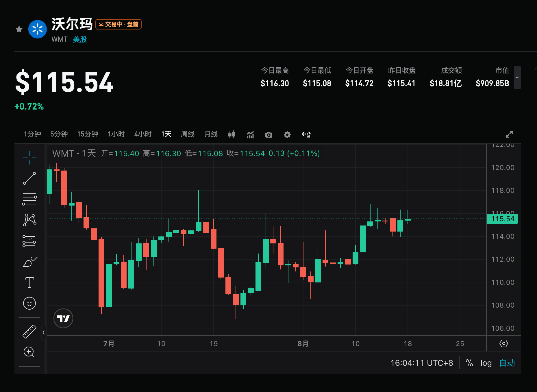Switch to the 月线 monthly timeframe
The height and width of the screenshot is (392, 537).
(211, 134)
